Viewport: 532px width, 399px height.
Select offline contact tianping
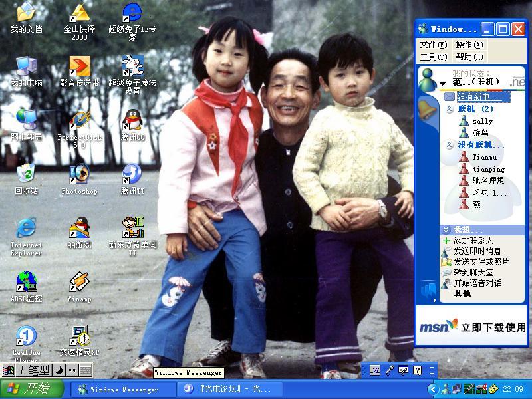click(489, 169)
